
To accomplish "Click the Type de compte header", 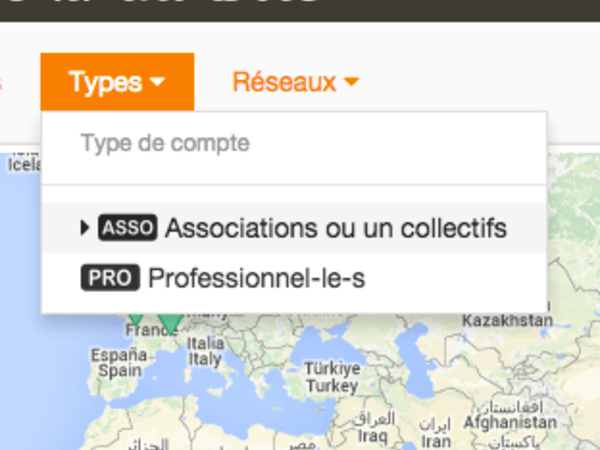I will pos(165,143).
